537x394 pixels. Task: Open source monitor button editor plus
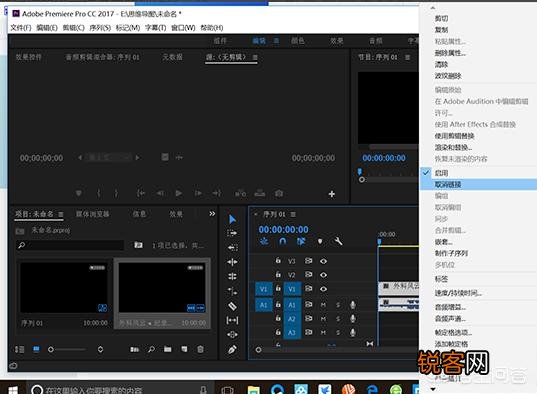click(332, 194)
